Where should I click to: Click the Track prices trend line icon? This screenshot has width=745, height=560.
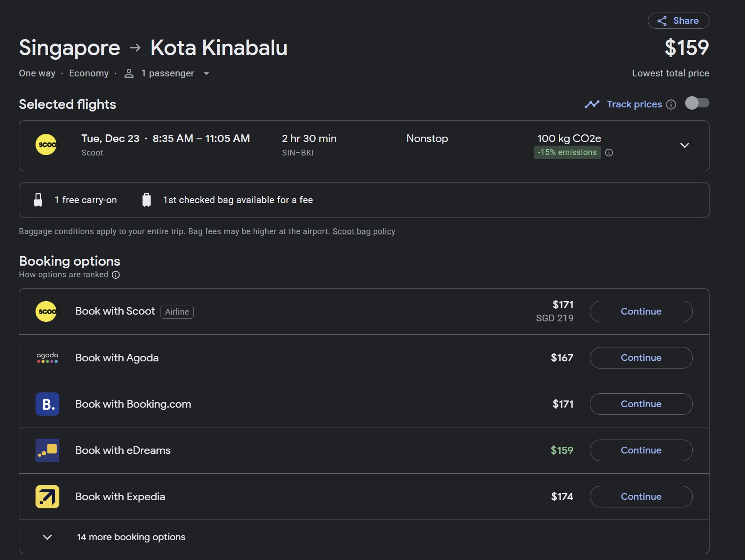click(x=592, y=104)
